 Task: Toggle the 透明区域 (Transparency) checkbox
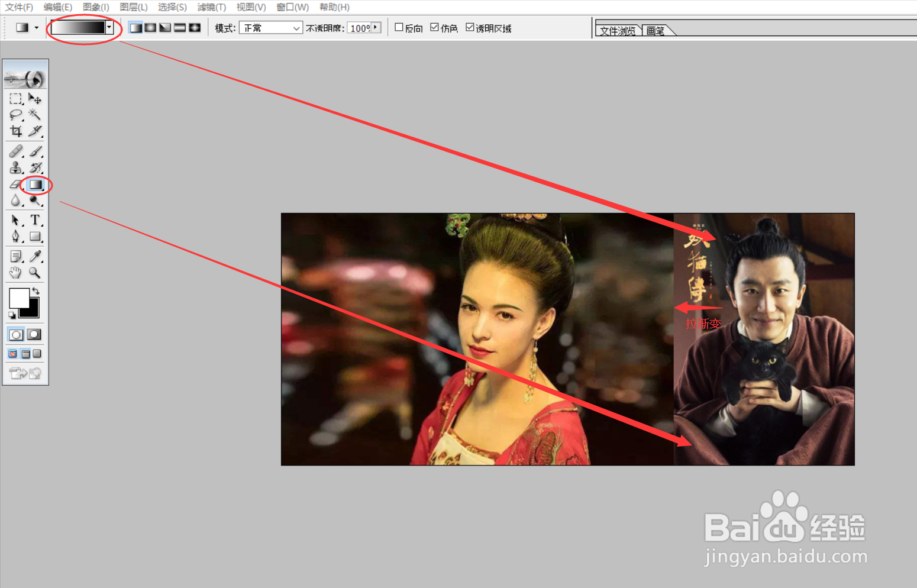[x=470, y=27]
